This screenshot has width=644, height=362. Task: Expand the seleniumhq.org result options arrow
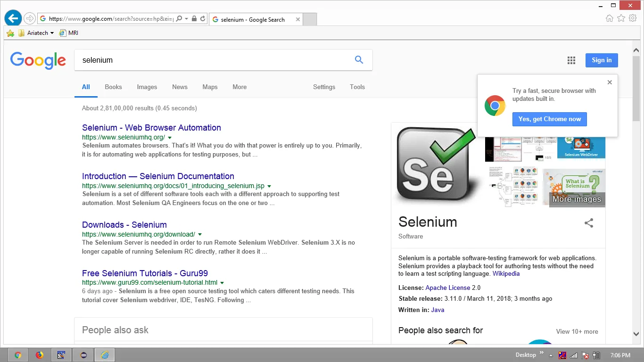coord(170,138)
